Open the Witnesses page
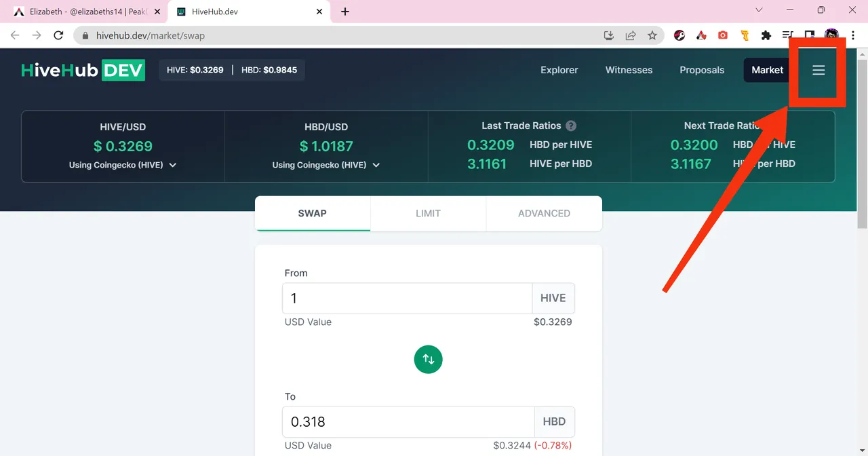This screenshot has height=456, width=868. (629, 70)
